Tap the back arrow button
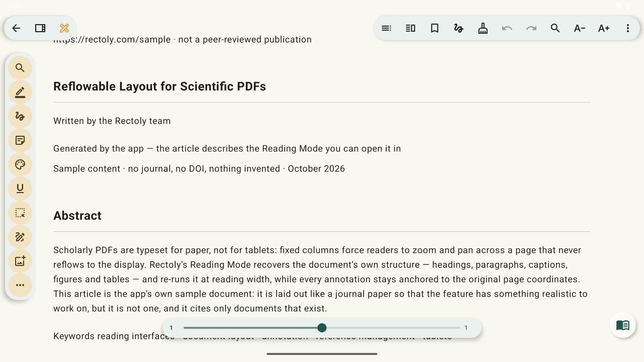Screen dimensions: 644x362 click(x=16, y=28)
